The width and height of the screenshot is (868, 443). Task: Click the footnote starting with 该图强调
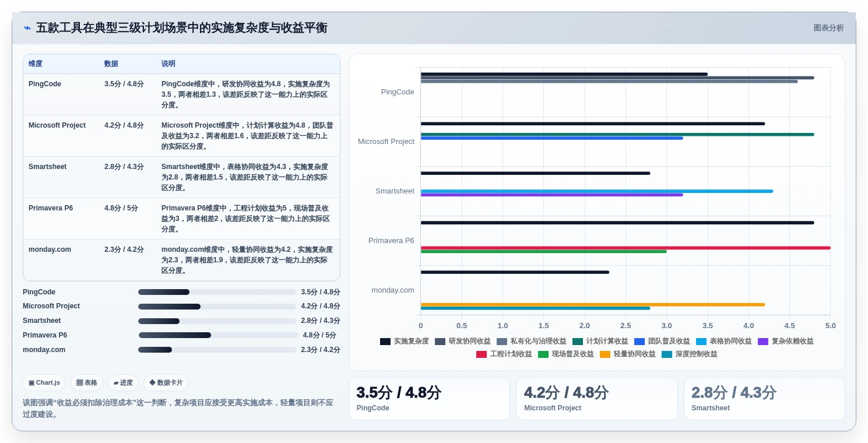pos(178,409)
